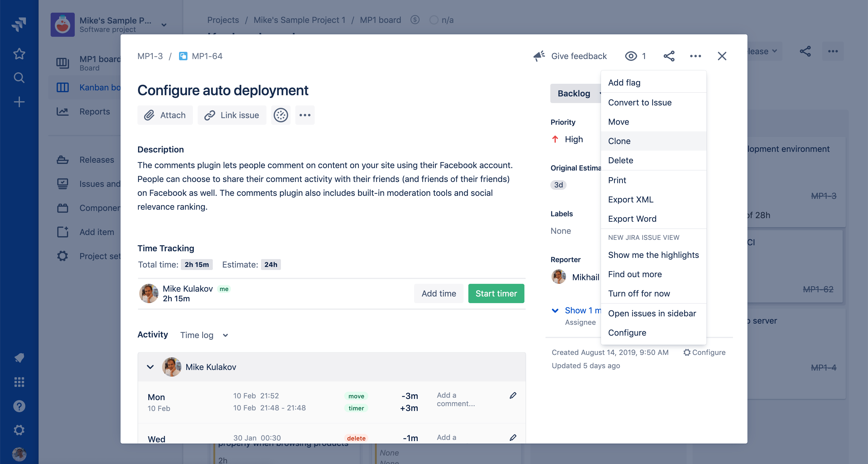Screen dimensions: 868x464
Task: Choose Export XML menu entry
Action: (x=631, y=199)
